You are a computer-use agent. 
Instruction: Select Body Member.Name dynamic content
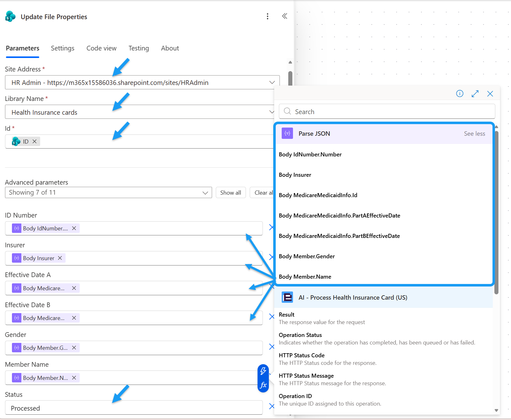point(305,276)
